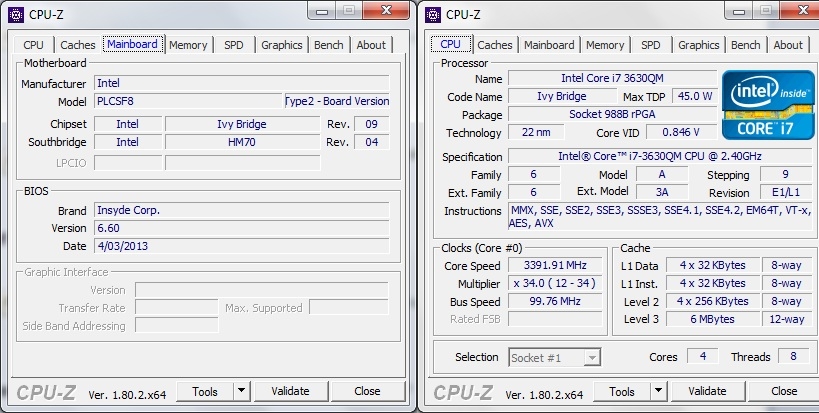Click the motherboard Model field PLCSF8
Image resolution: width=819 pixels, height=413 pixels.
pyautogui.click(x=188, y=101)
